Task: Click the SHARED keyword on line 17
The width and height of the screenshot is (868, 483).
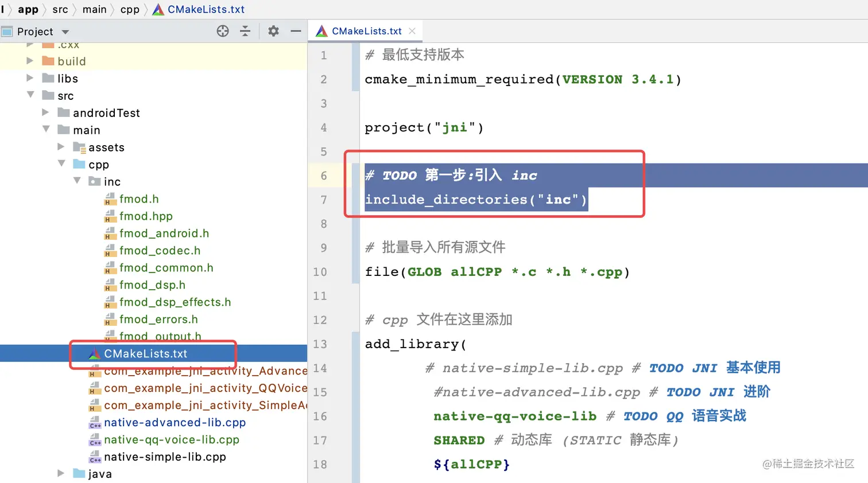Action: click(x=459, y=441)
